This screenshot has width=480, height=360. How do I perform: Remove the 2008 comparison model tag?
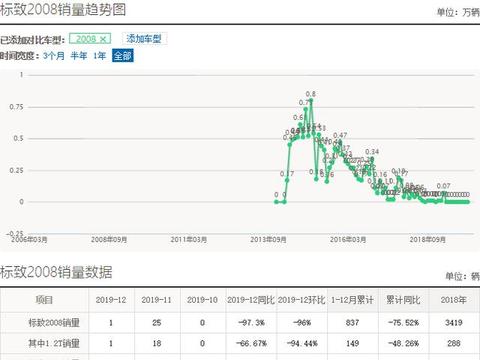coord(103,39)
